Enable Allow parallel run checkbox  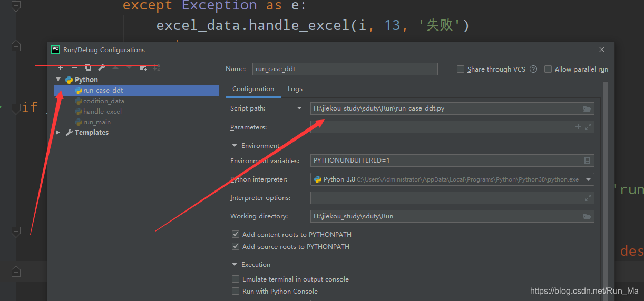(x=548, y=69)
